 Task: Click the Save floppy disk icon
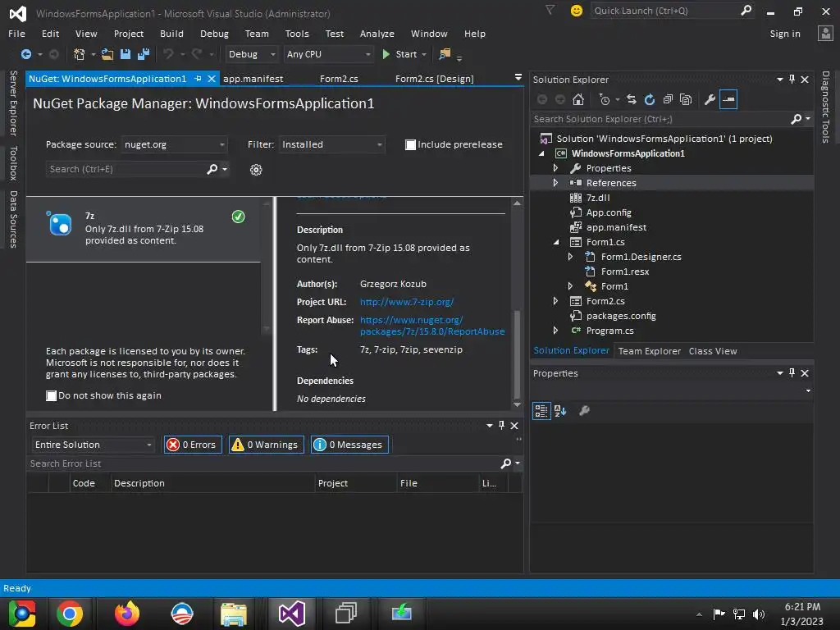[126, 54]
